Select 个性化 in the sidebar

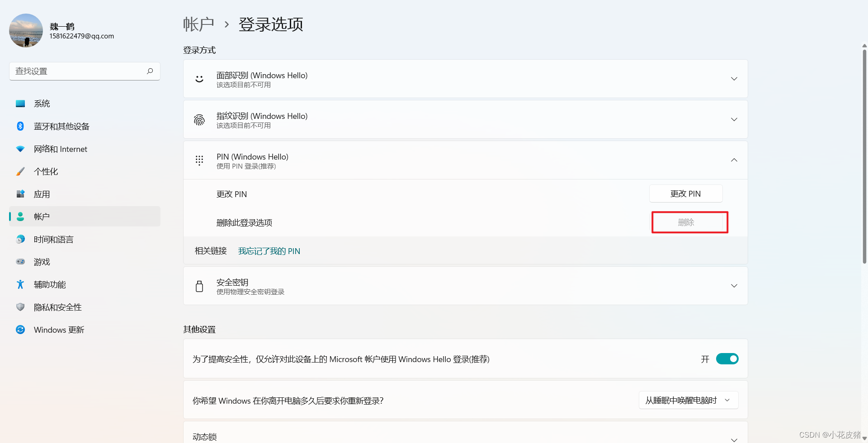click(85, 171)
